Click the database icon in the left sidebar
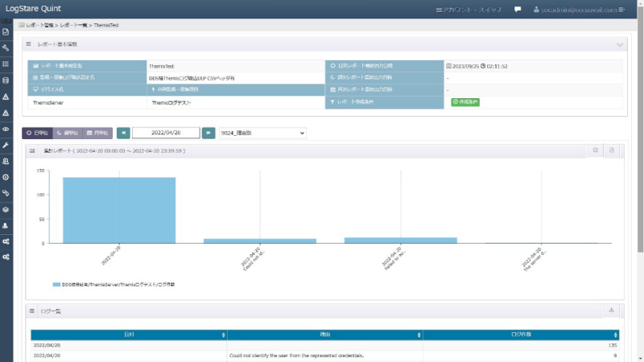 click(6, 80)
